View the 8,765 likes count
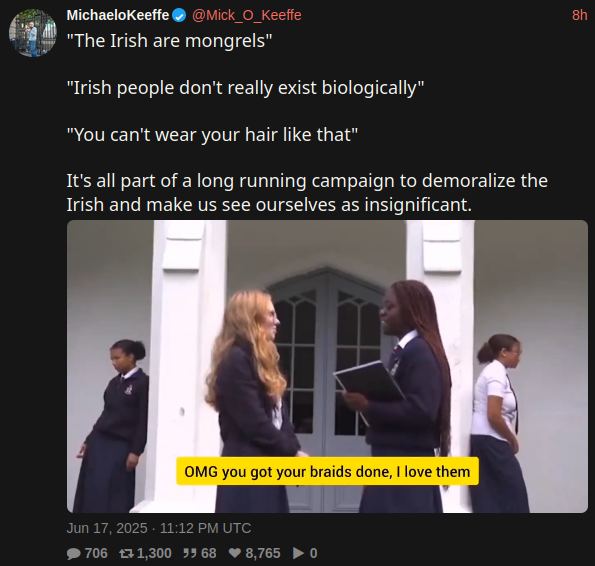 (263, 553)
